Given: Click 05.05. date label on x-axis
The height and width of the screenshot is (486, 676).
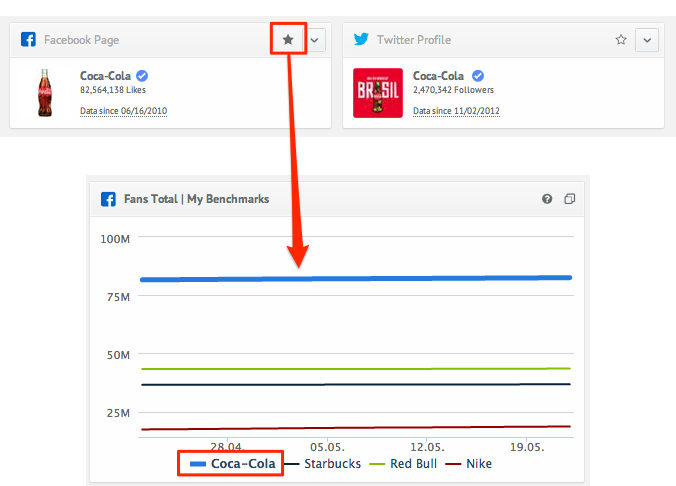Looking at the screenshot, I should pyautogui.click(x=327, y=447).
